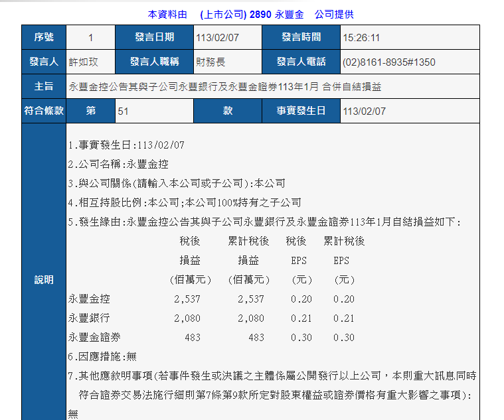
Task: Click the 永豐金證券 row label
Action: pos(94,338)
